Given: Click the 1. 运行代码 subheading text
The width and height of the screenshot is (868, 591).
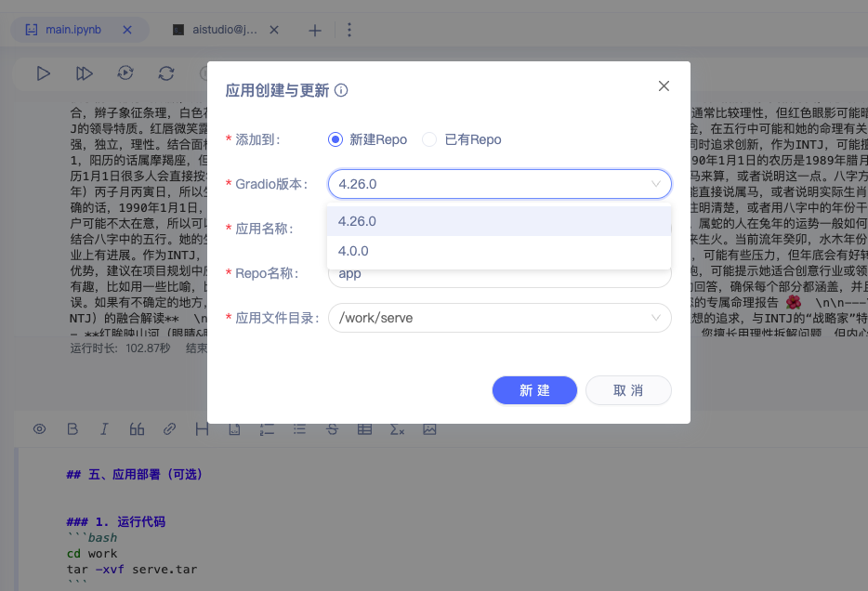Looking at the screenshot, I should pos(115,522).
